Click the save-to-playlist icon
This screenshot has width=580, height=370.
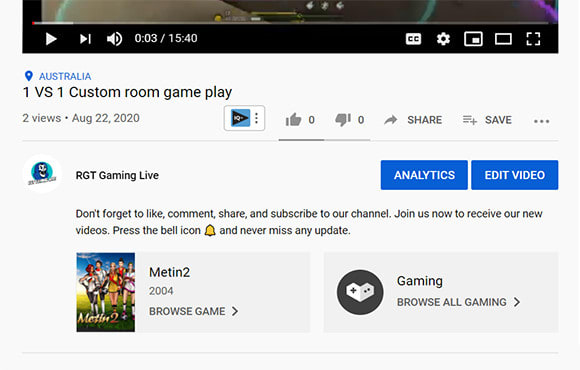(470, 120)
